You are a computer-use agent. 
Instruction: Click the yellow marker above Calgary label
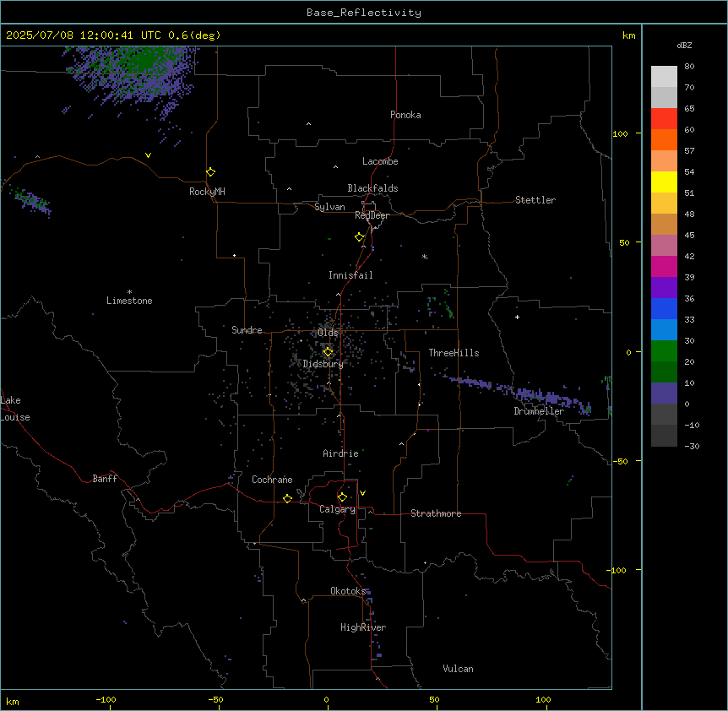coord(342,497)
